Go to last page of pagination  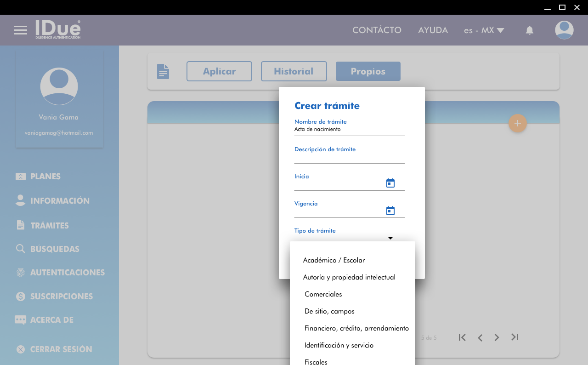514,337
